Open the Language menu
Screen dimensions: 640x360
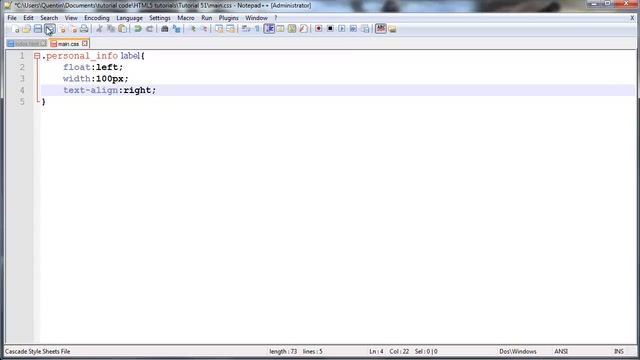point(129,18)
